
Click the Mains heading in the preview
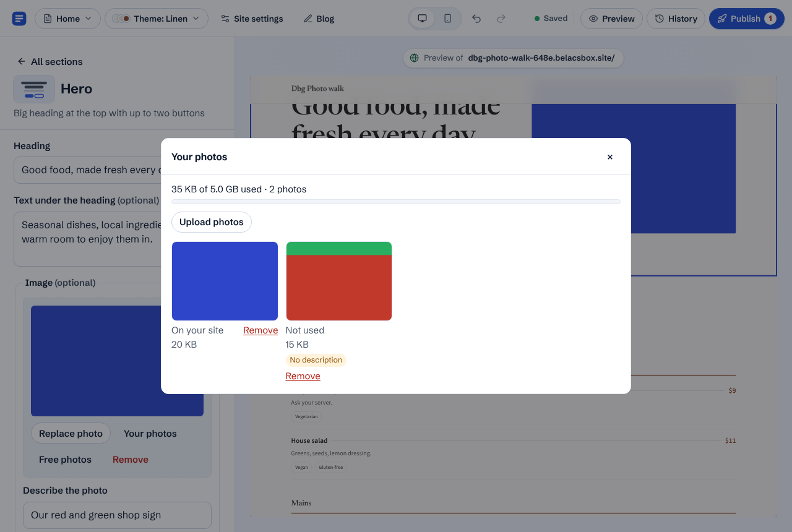tap(301, 503)
